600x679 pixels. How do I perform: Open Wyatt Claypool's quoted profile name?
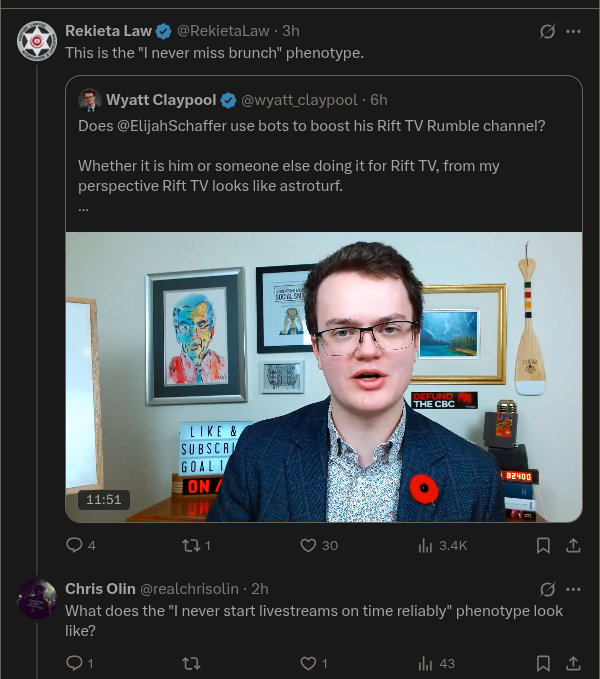pos(161,100)
